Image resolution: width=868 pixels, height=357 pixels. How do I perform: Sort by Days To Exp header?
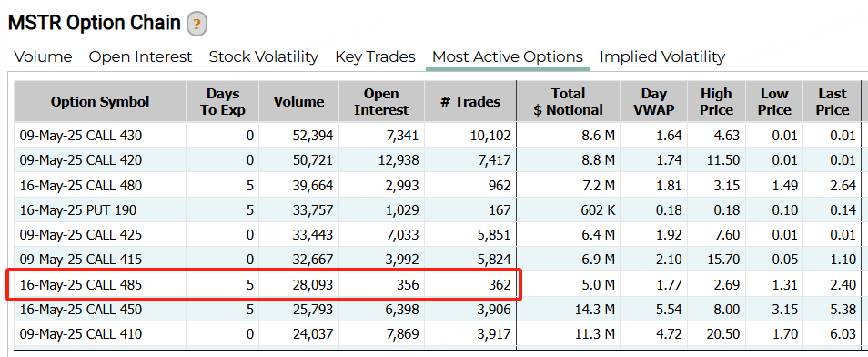[223, 101]
